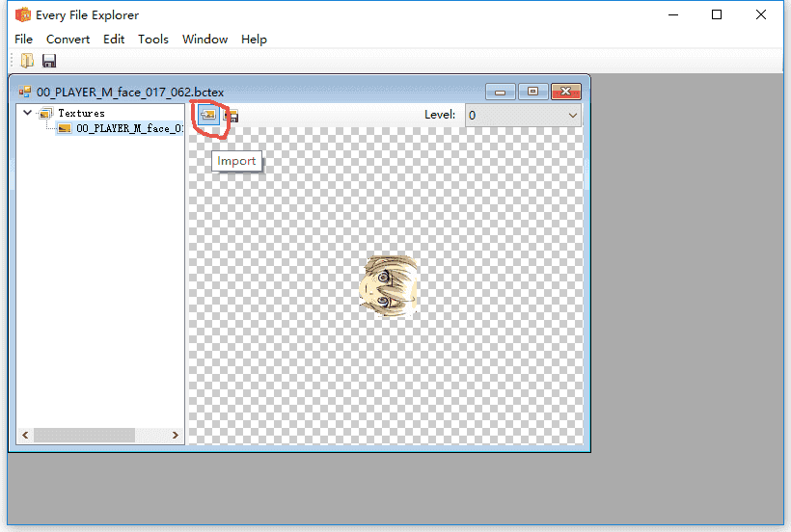The height and width of the screenshot is (532, 791).
Task: Click the Level label
Action: (x=440, y=115)
